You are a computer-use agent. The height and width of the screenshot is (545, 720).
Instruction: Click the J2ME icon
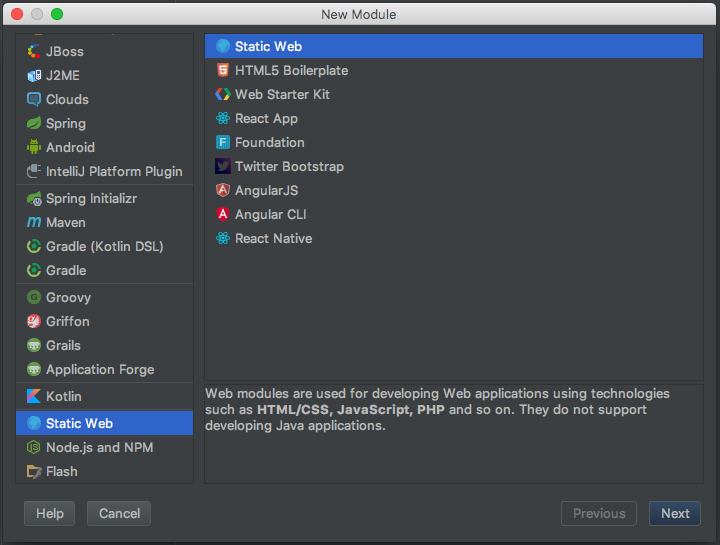(34, 75)
